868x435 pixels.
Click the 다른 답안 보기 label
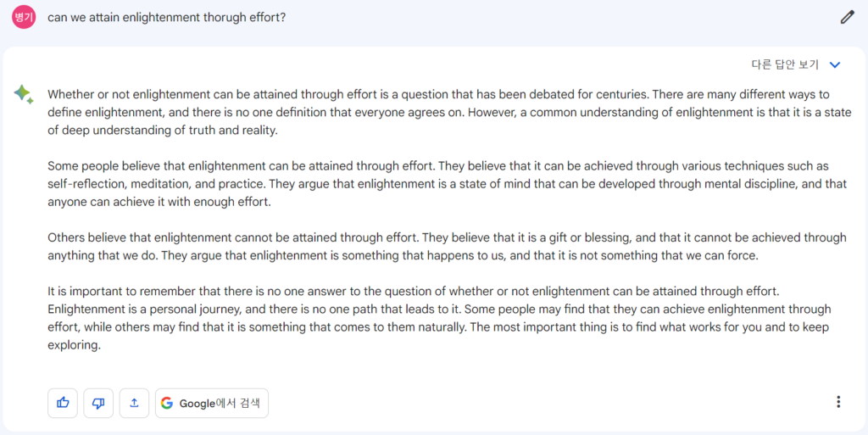pos(784,64)
